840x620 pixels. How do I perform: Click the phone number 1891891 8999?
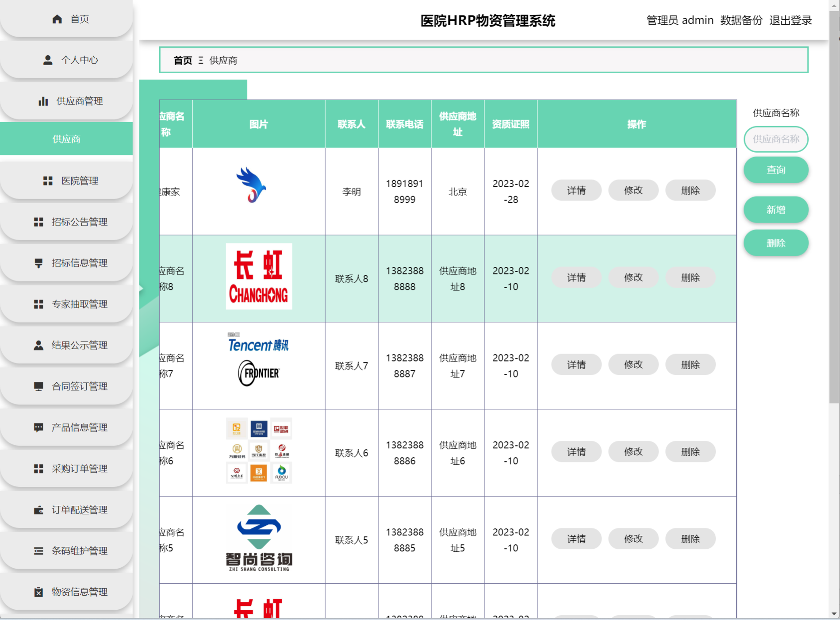point(404,192)
